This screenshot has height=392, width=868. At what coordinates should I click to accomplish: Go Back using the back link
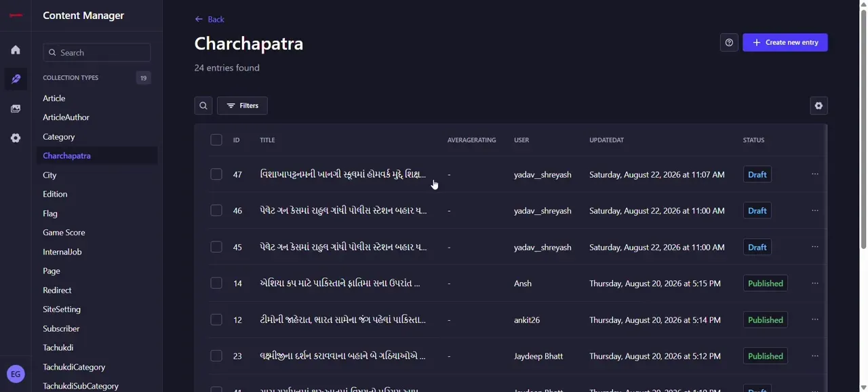[210, 19]
